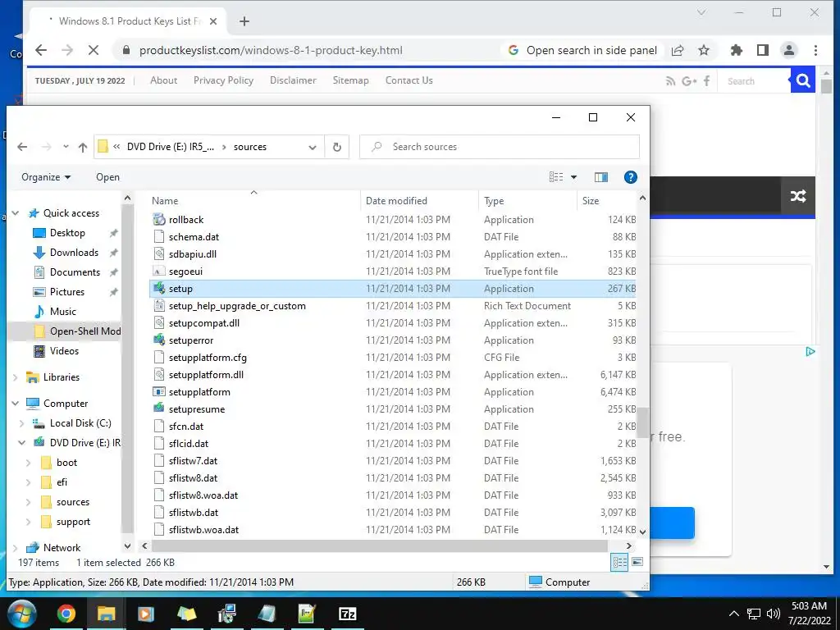
Task: Click the Facebook icon on the website
Action: click(706, 81)
